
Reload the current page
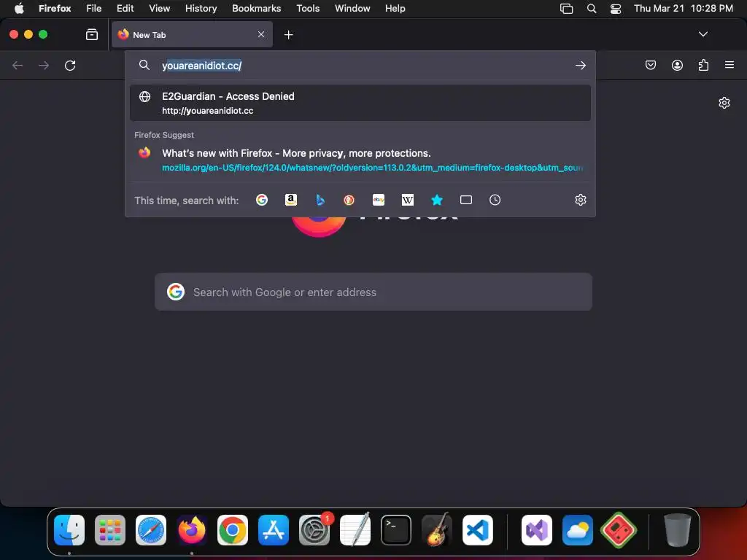pyautogui.click(x=70, y=65)
